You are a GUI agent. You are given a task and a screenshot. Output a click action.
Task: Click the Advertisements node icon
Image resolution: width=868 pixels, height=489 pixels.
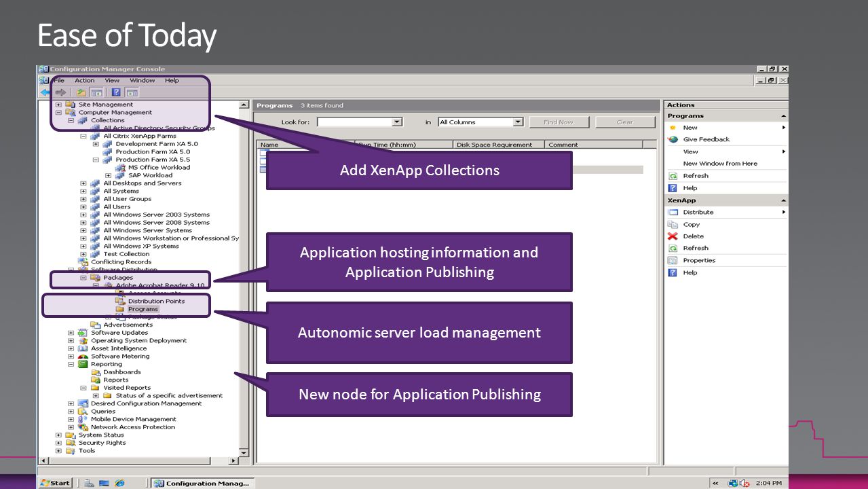point(96,325)
